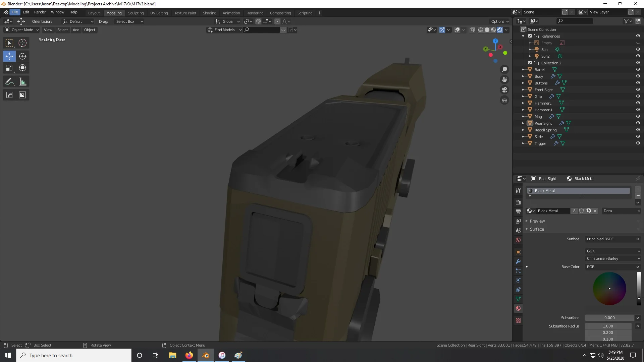Pick a hue on Base Color wheel

point(609,289)
